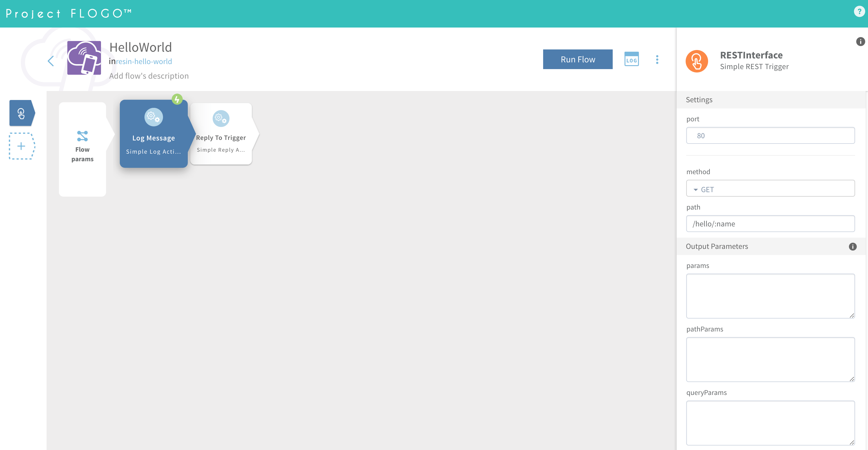Open the Flow params tile

click(82, 149)
